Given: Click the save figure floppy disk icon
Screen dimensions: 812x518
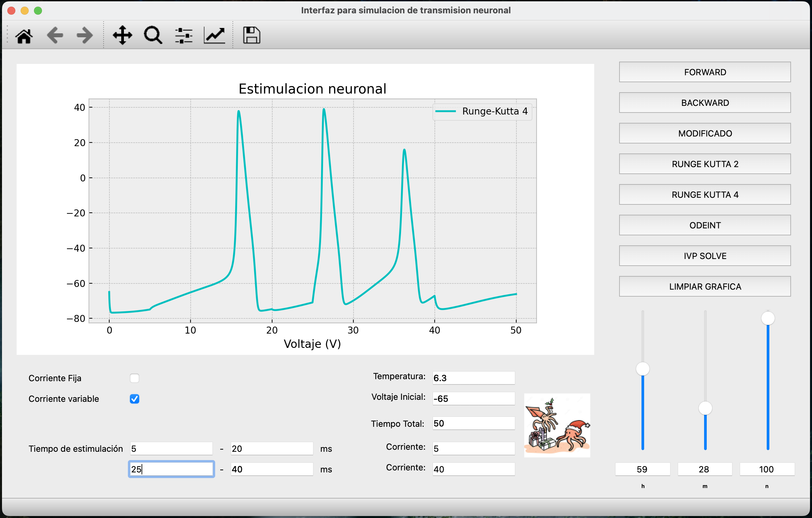Looking at the screenshot, I should coord(251,35).
